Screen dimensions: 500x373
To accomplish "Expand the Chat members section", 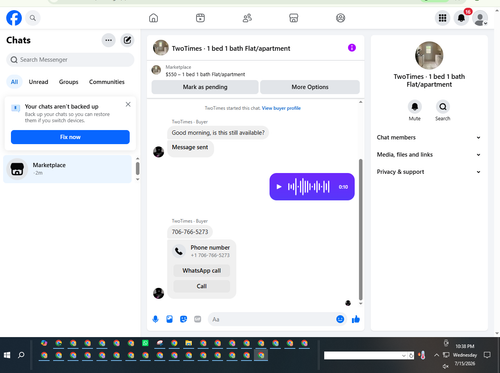I will (429, 137).
